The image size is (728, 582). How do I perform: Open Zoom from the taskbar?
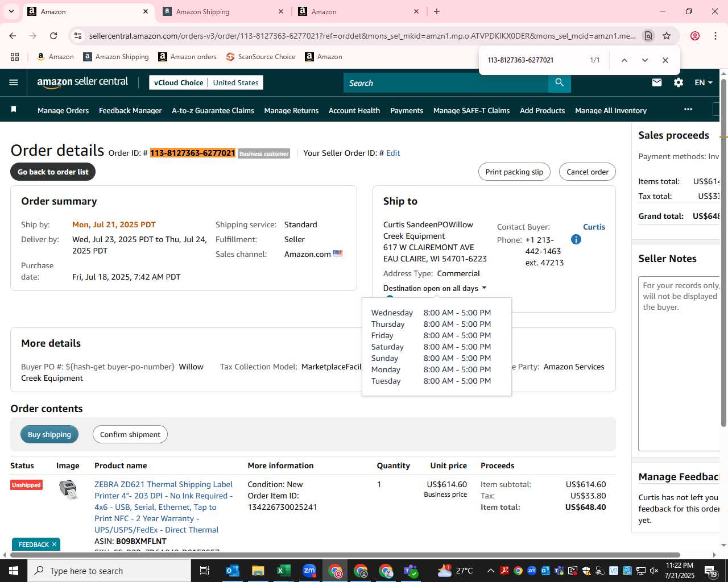[x=309, y=571]
